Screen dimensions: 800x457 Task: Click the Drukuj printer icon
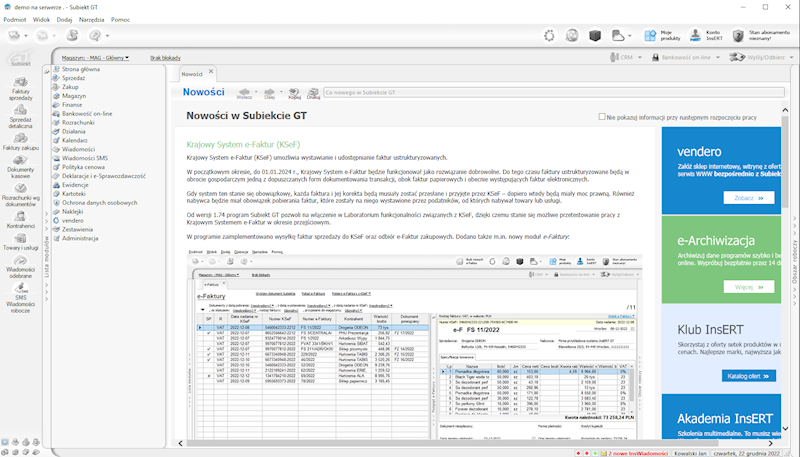click(x=313, y=92)
